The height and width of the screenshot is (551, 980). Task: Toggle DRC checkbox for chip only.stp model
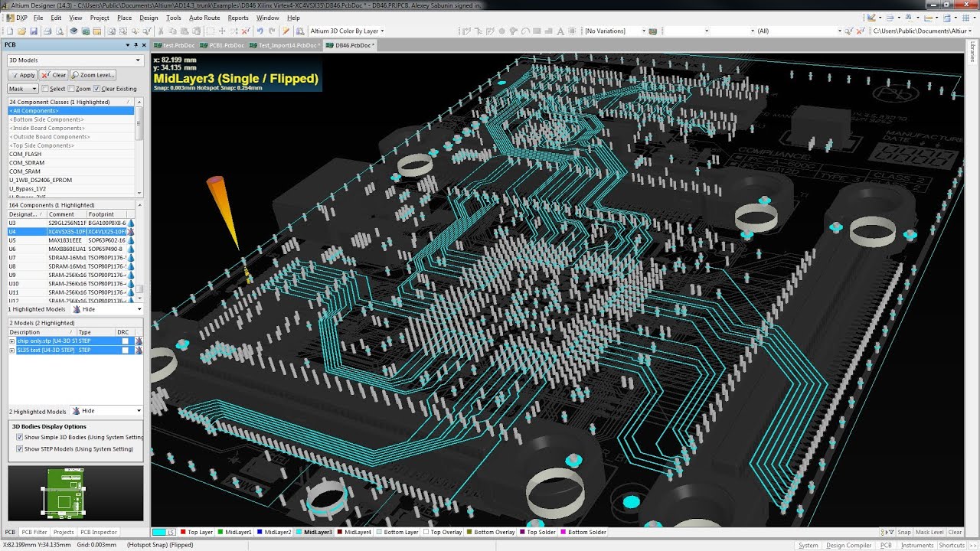click(125, 341)
